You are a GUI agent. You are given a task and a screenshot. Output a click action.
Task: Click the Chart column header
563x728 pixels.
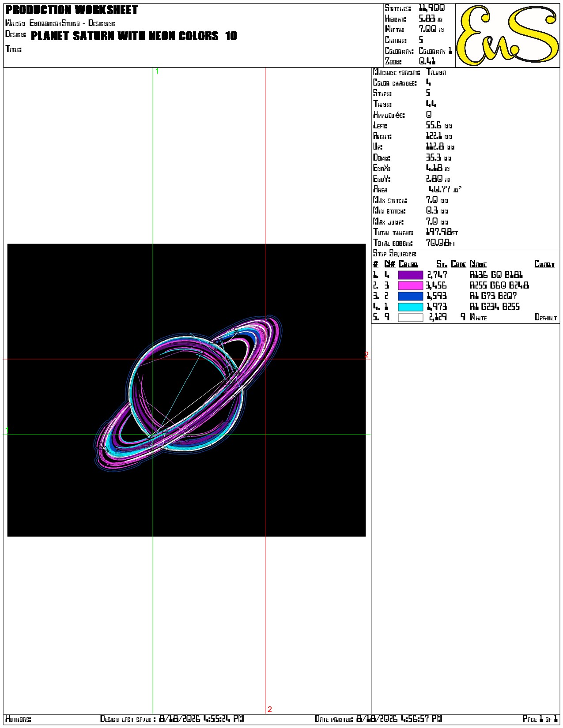click(x=544, y=264)
